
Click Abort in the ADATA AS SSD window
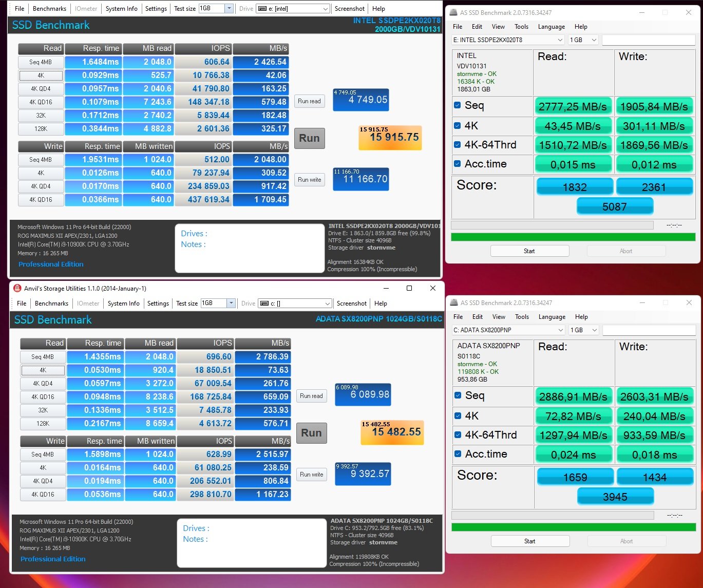coord(626,541)
